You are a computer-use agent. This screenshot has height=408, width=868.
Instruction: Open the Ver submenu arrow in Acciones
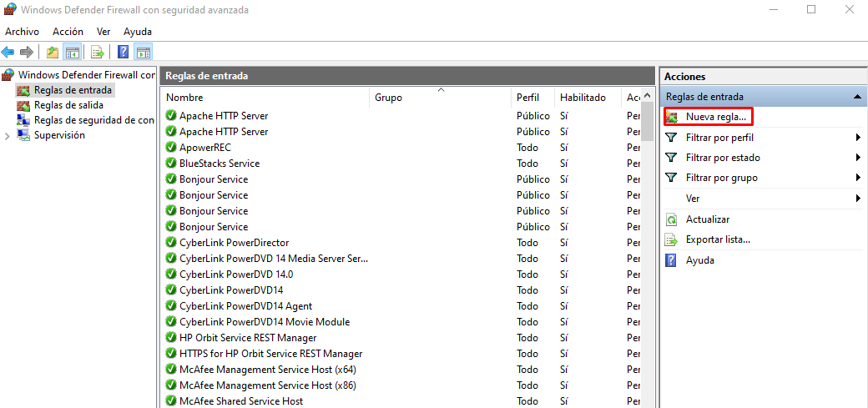tap(858, 199)
